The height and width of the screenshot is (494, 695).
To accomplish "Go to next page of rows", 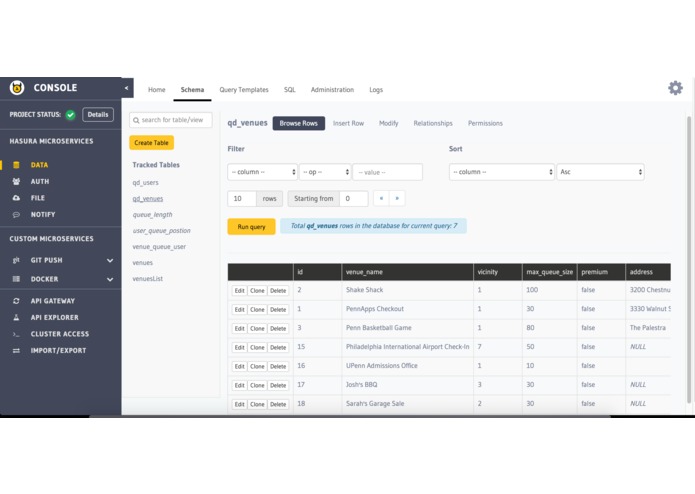I will coord(397,198).
